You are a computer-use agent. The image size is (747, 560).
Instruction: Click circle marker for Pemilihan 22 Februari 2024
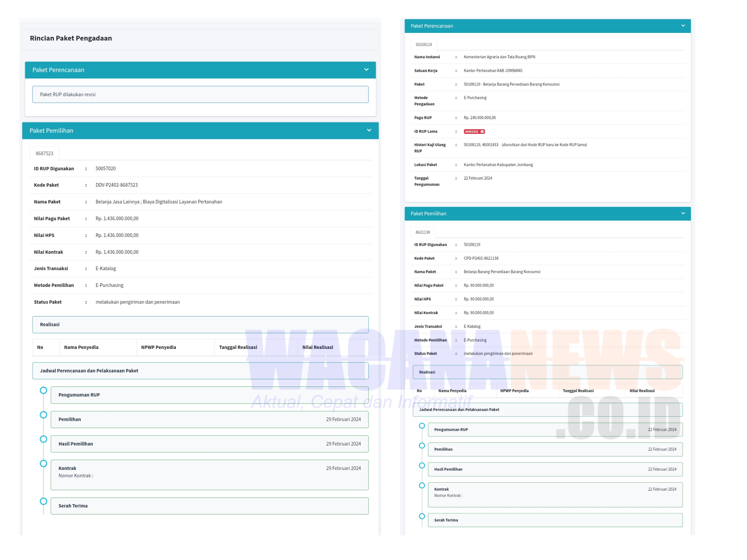[x=422, y=446]
